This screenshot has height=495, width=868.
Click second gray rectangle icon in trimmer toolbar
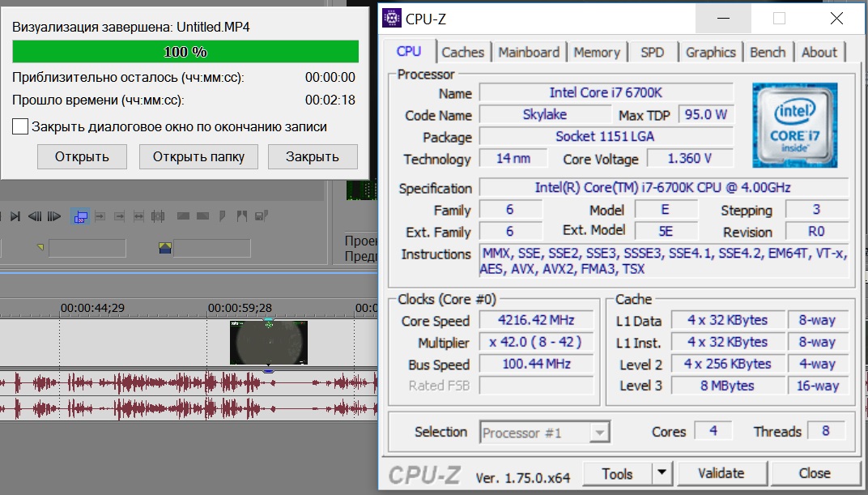[202, 216]
